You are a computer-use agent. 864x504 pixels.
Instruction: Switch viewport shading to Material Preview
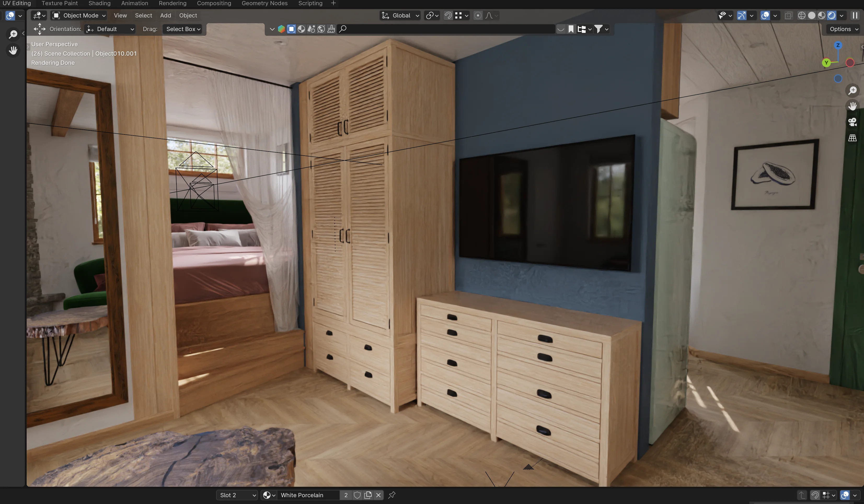[822, 15]
